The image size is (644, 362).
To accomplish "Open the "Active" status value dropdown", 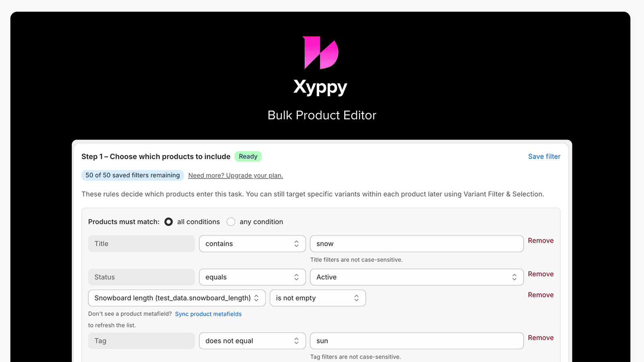I will (x=417, y=277).
